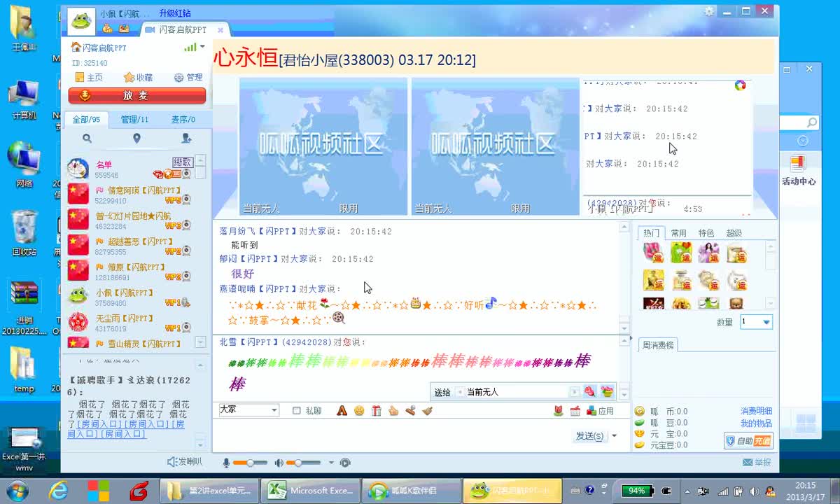Viewport: 840px width, 504px height.
Task: Click the flower icon beside the apps button
Action: [558, 411]
